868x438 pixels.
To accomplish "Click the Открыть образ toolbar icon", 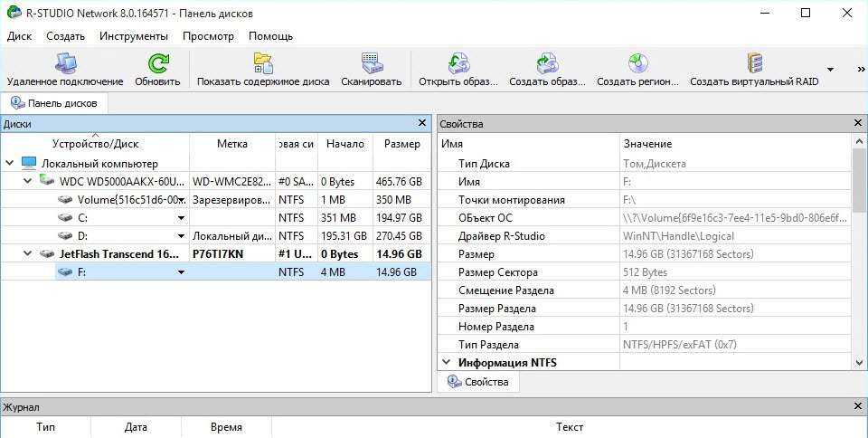I will pos(458,64).
